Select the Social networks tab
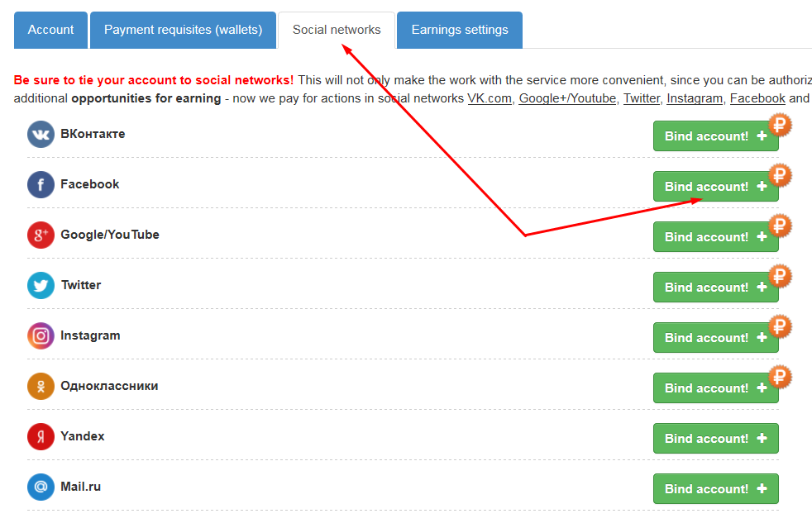The height and width of the screenshot is (523, 812). (337, 30)
